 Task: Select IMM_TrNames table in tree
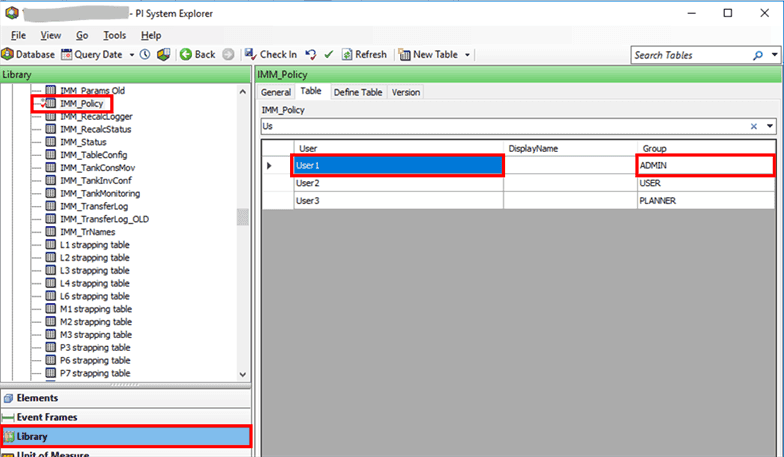tap(88, 232)
